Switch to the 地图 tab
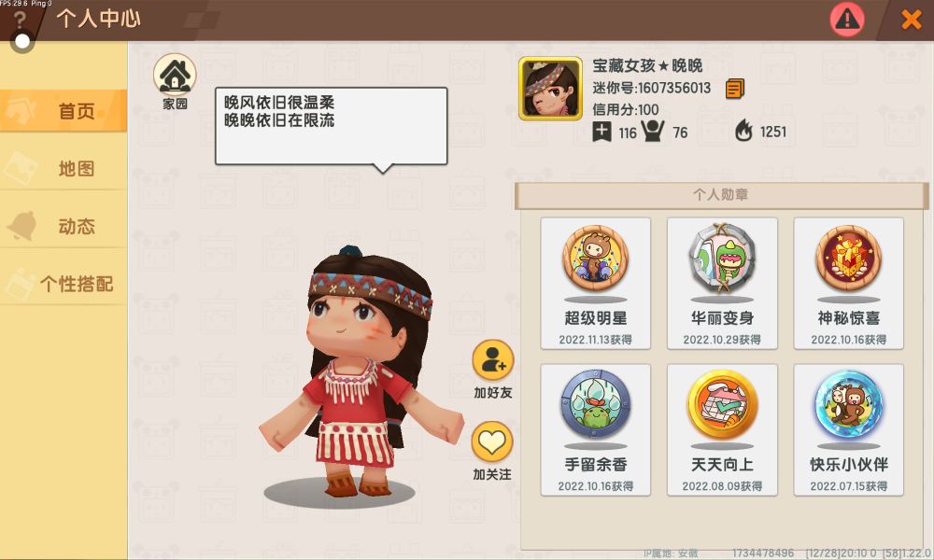 click(x=64, y=168)
